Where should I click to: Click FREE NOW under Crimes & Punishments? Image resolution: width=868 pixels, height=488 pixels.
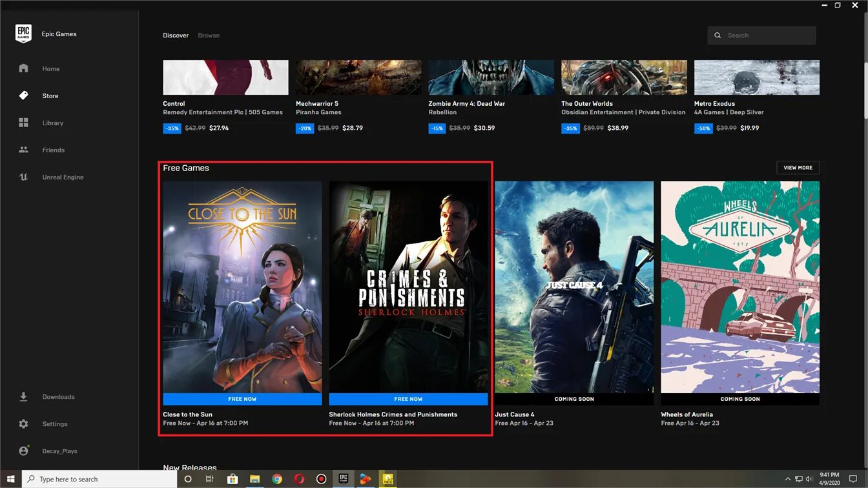(x=408, y=399)
